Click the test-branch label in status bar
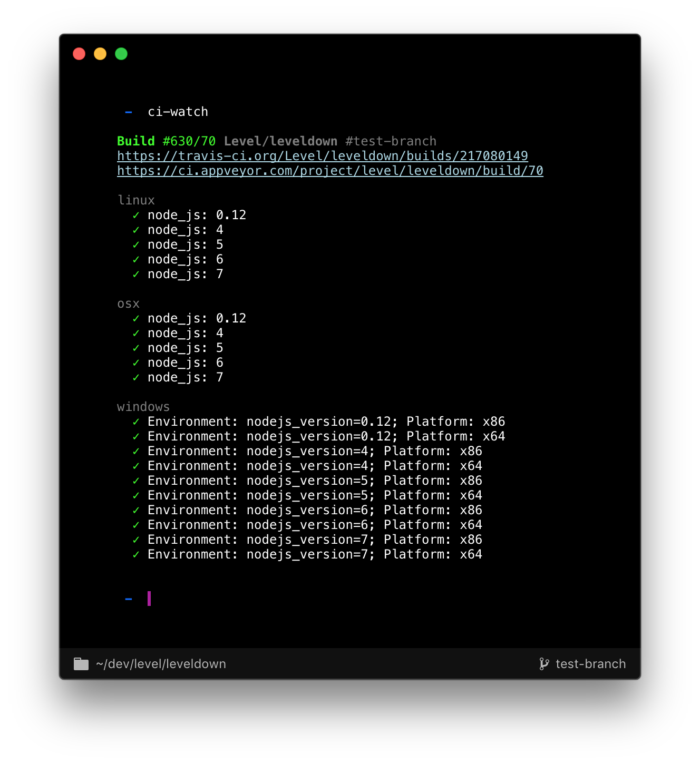Image resolution: width=700 pixels, height=764 pixels. tap(591, 664)
